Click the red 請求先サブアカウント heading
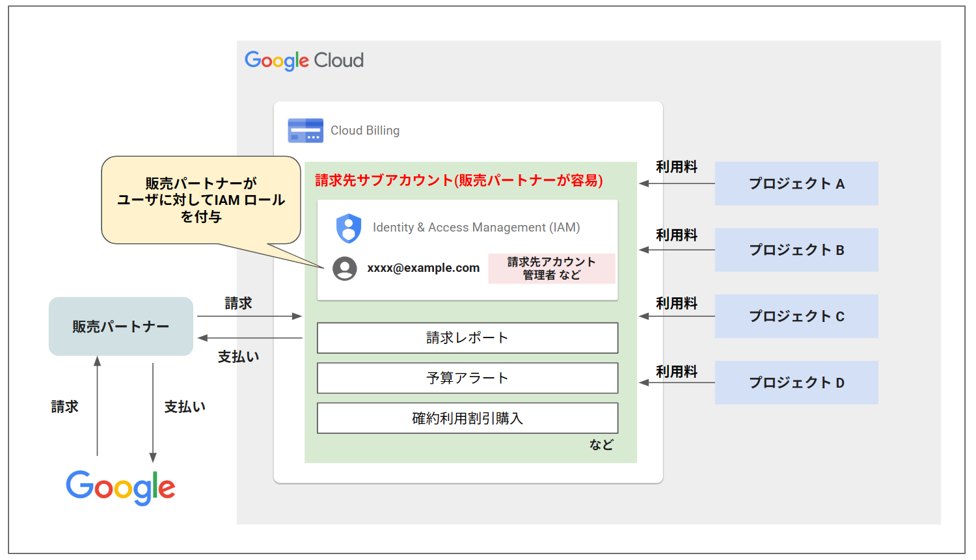The image size is (976, 560). (459, 181)
